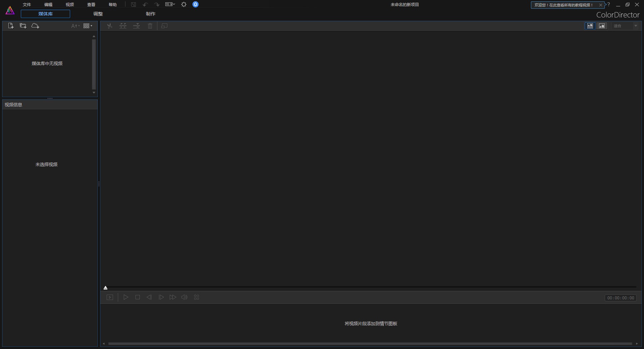This screenshot has height=349, width=644.
Task: Open the 适合 zoom fit dropdown
Action: (636, 26)
